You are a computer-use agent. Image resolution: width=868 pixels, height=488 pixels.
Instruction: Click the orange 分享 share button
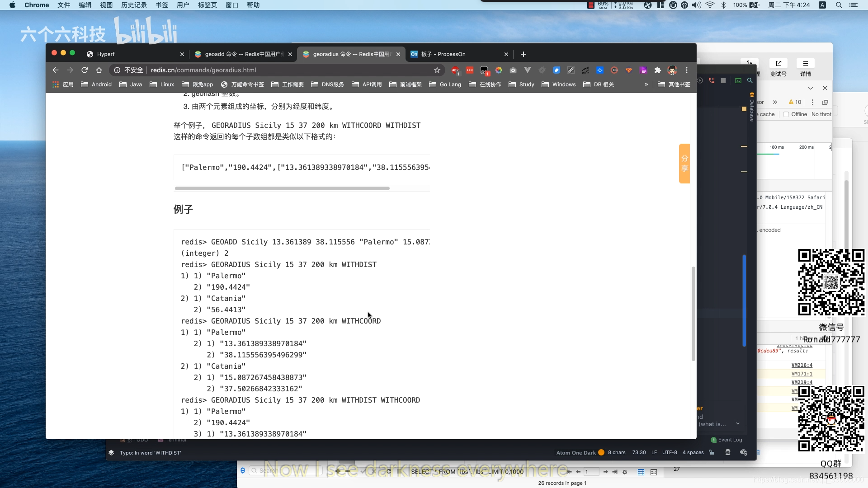684,164
